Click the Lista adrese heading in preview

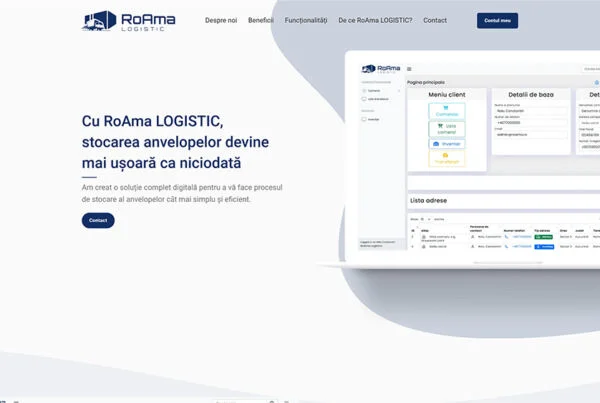[x=428, y=201]
